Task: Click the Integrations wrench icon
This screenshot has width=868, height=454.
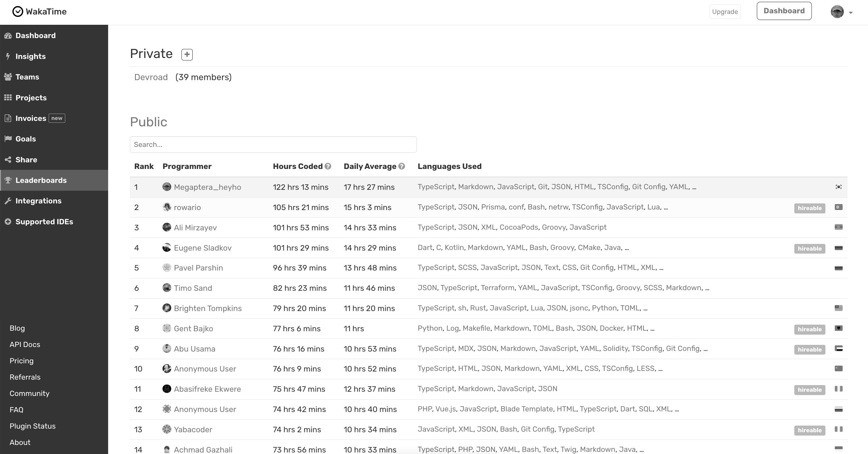Action: click(8, 201)
